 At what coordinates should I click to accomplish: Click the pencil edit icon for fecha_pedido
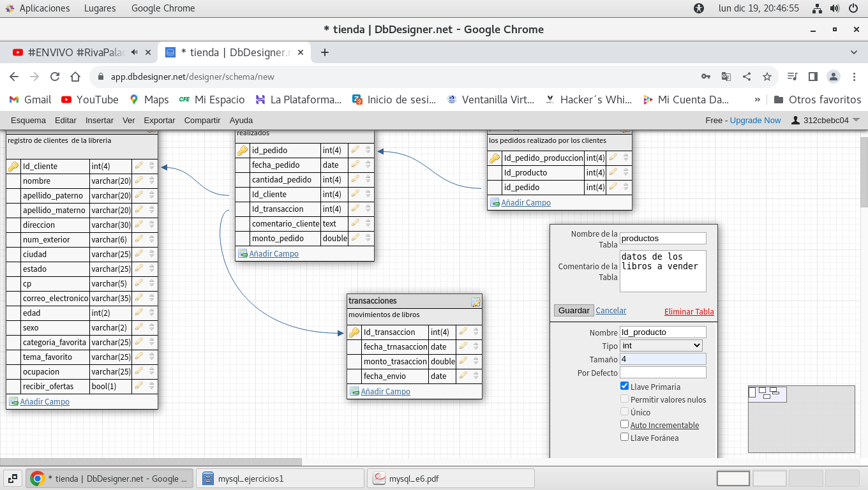[355, 165]
